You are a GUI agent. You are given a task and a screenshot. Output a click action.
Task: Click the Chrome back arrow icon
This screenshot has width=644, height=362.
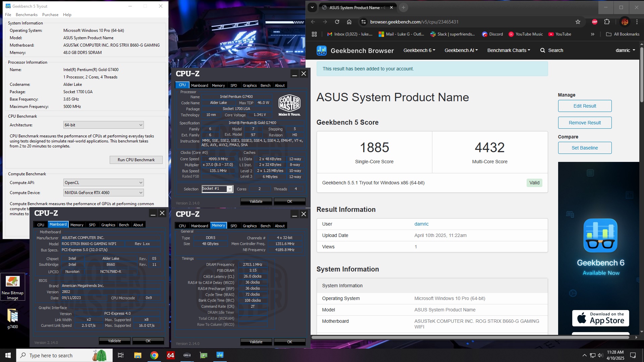point(313,22)
